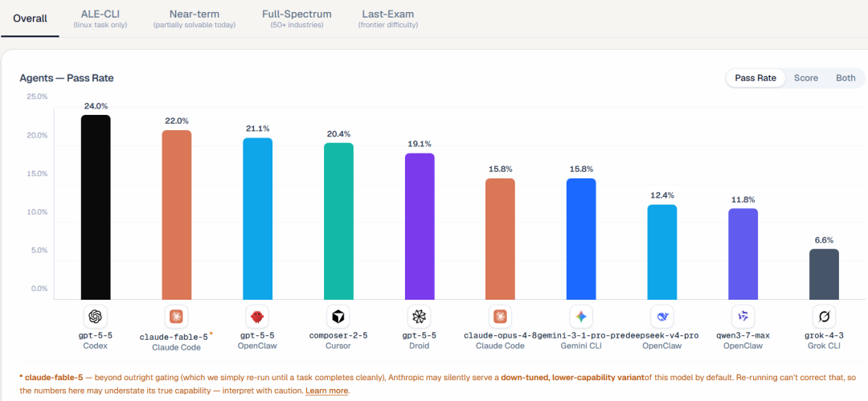The height and width of the screenshot is (401, 868).
Task: Click the Cursor cube icon for composer-2-5
Action: (x=338, y=317)
